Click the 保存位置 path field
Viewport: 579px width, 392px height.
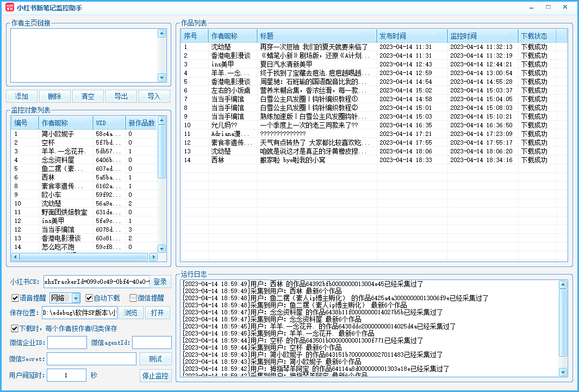click(x=79, y=313)
